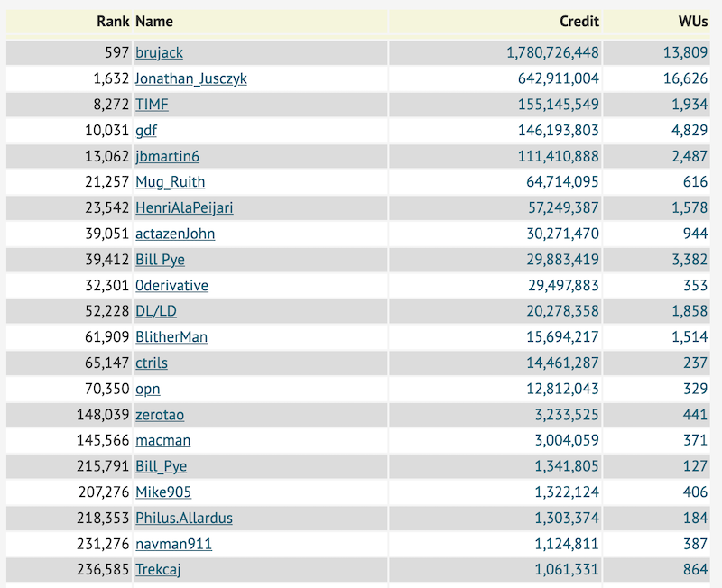Open the gdf donor page
722x588 pixels.
tap(146, 130)
